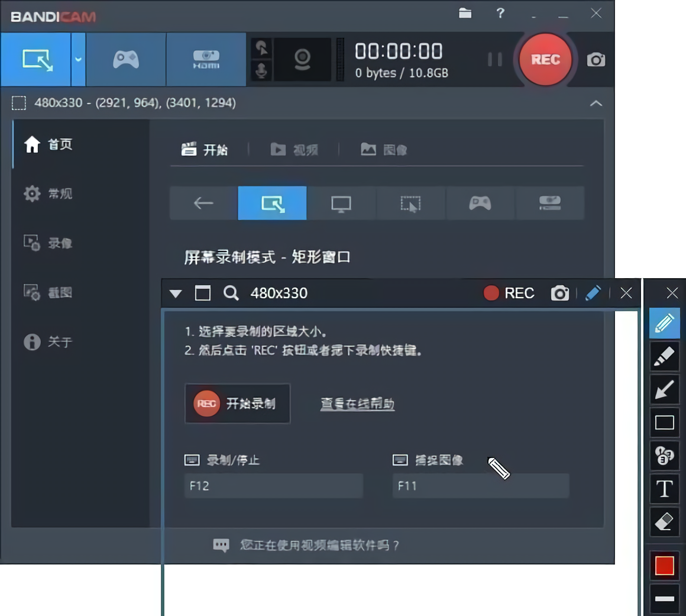Screen dimensions: 686x616
Task: Select the 视频 tab
Action: pos(294,150)
